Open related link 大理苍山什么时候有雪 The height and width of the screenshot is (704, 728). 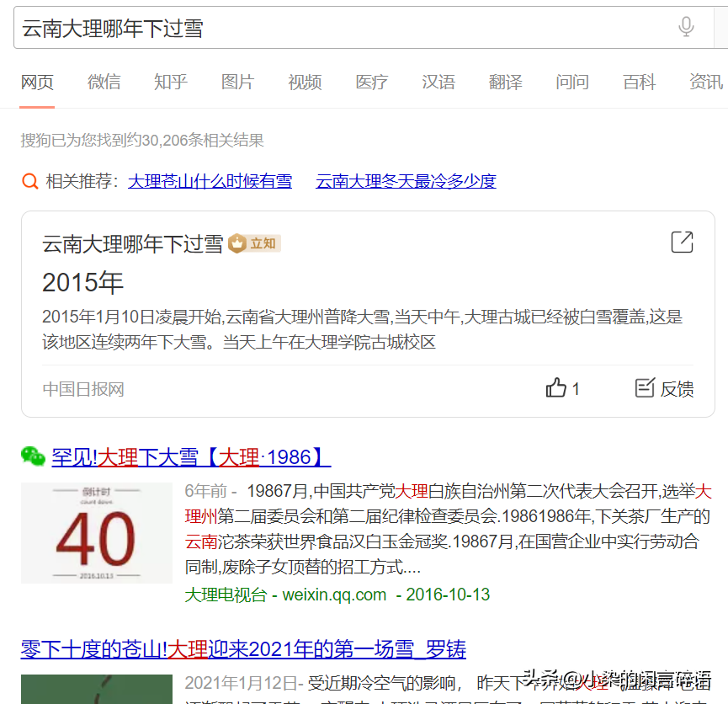[x=210, y=181]
